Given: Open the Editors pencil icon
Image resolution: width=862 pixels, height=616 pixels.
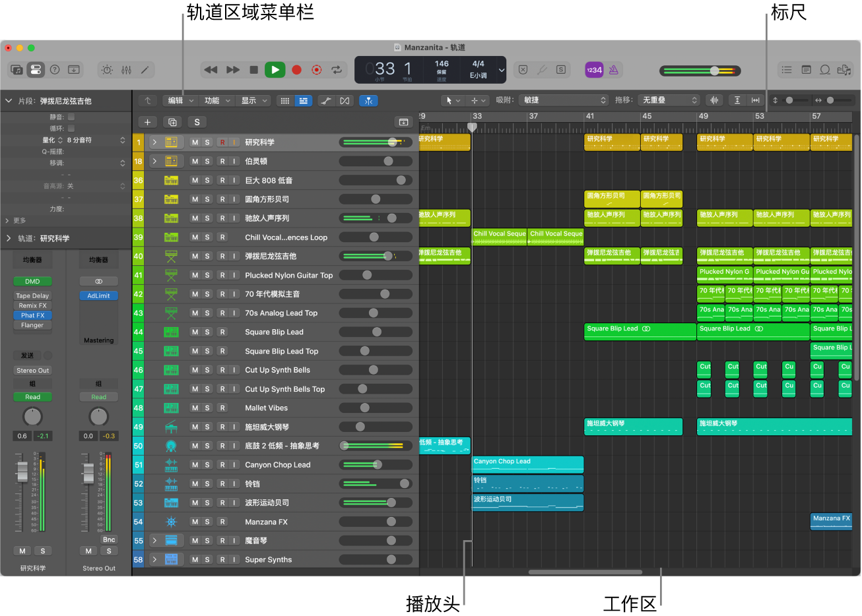Looking at the screenshot, I should point(145,69).
